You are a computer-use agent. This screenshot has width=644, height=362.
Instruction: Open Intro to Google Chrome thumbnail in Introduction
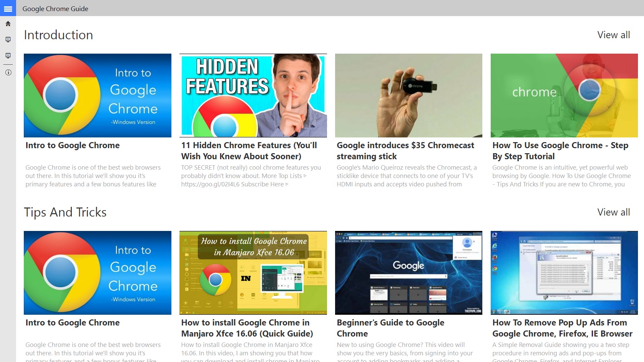(x=97, y=96)
